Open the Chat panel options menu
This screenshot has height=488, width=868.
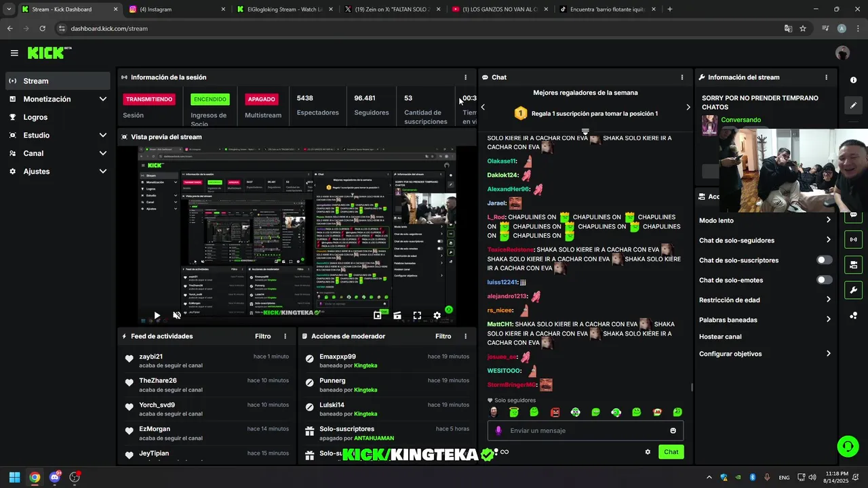682,77
